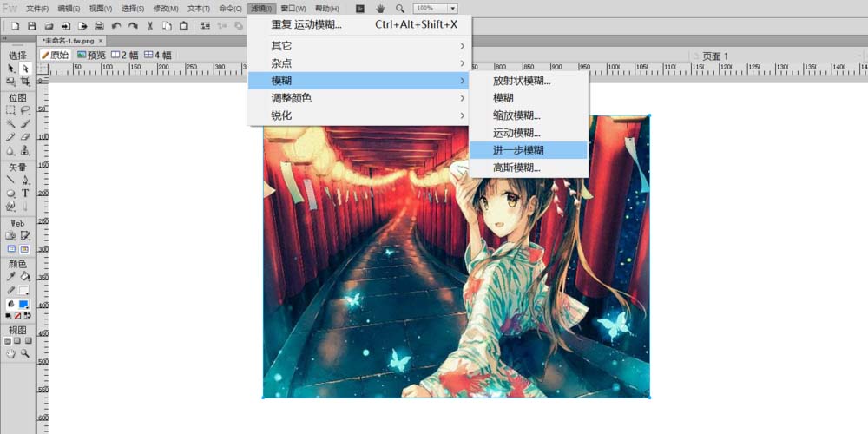Set No stroke or fill
The height and width of the screenshot is (434, 868).
[17, 316]
